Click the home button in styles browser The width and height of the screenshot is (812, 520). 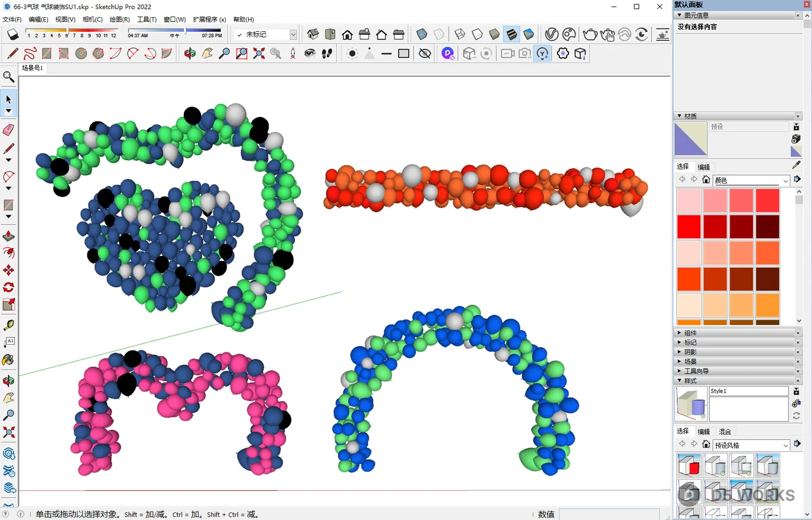click(705, 444)
